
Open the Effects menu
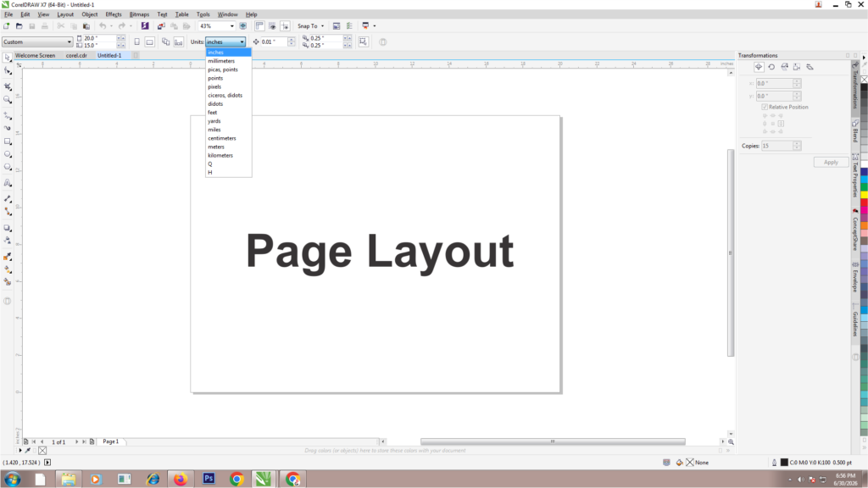tap(114, 14)
